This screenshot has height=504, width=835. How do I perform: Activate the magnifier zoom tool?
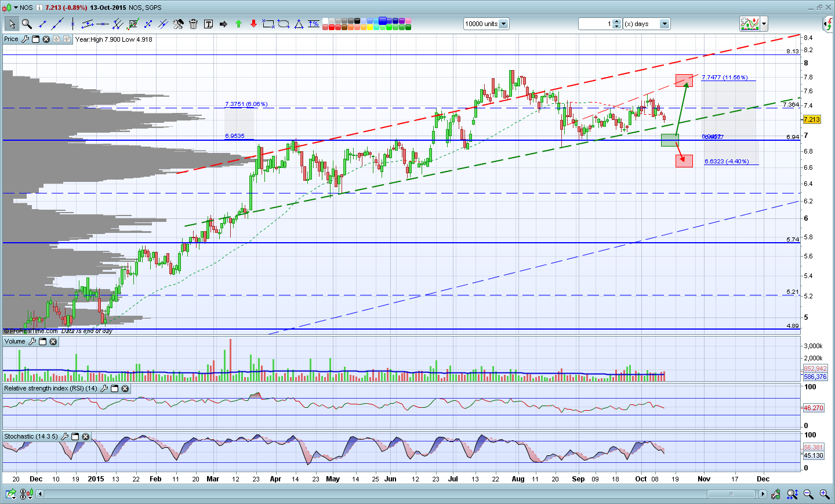(x=27, y=24)
